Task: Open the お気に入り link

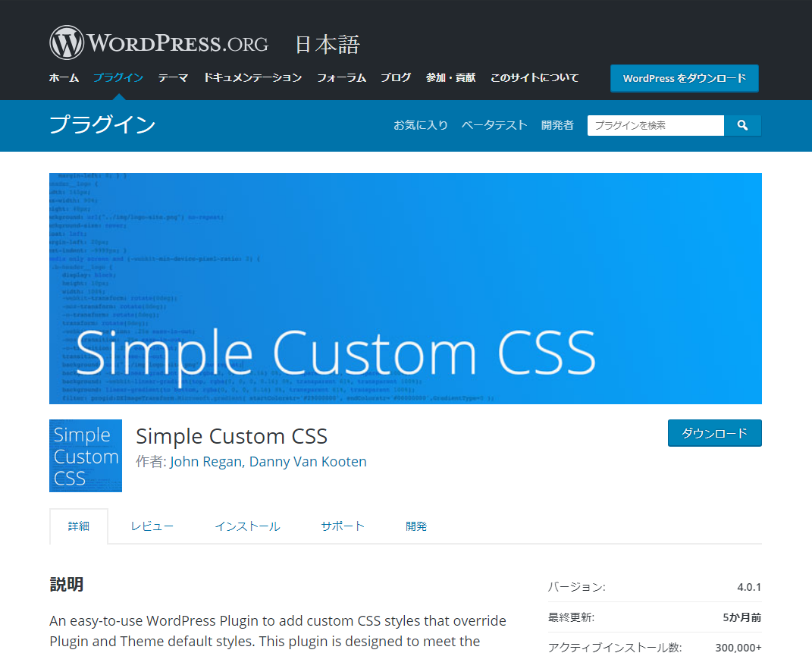Action: point(421,125)
